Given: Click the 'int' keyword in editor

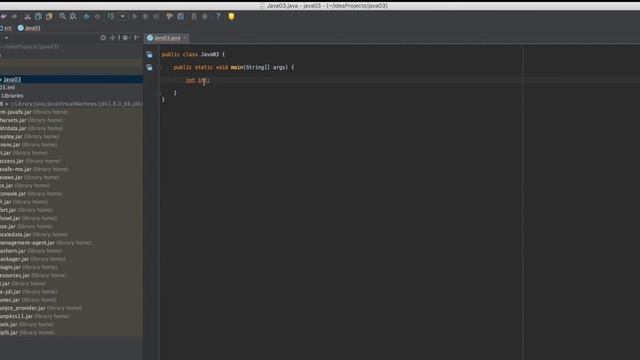Looking at the screenshot, I should coord(190,80).
